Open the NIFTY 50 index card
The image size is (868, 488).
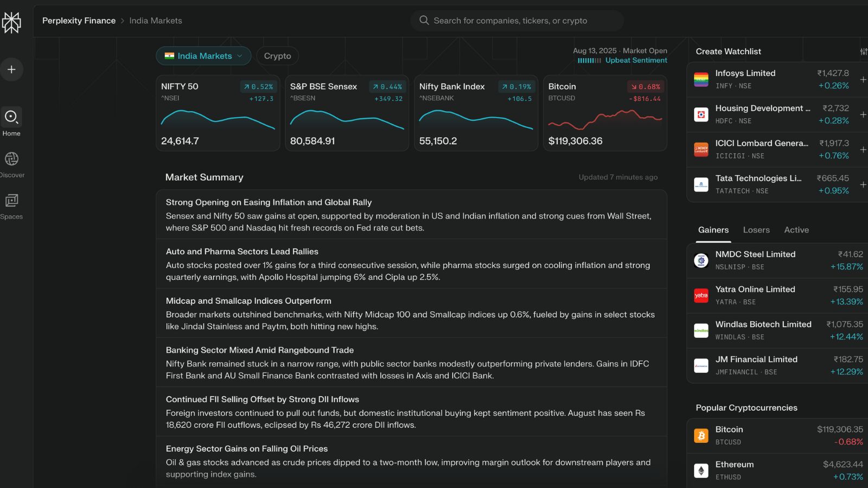point(218,113)
